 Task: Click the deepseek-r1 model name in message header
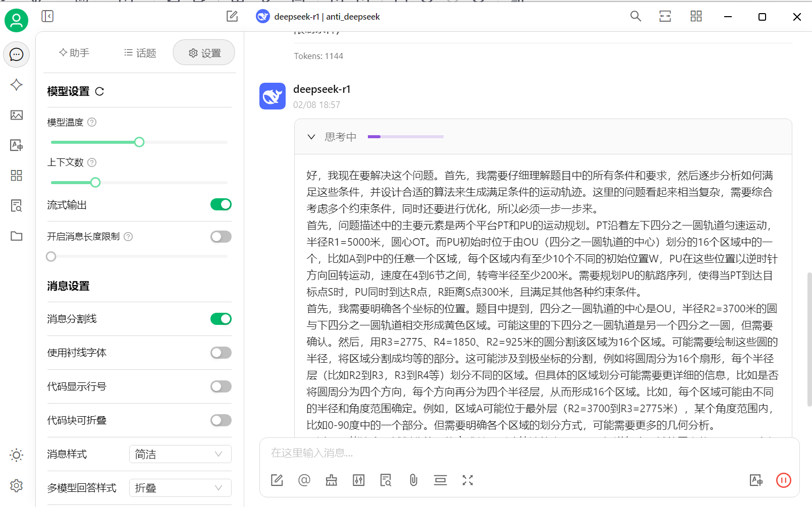[x=322, y=89]
